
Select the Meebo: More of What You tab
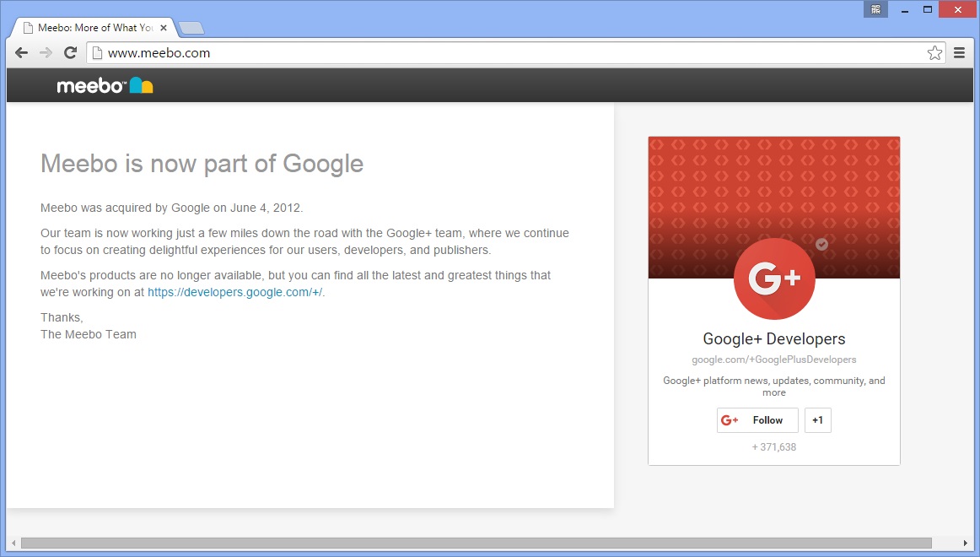coord(94,28)
